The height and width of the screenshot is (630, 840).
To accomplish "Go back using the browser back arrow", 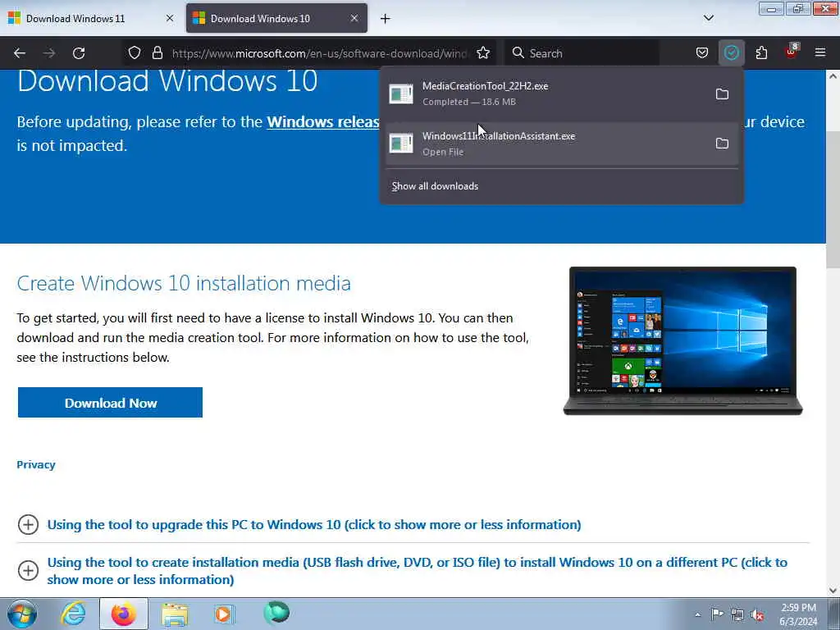I will (20, 53).
